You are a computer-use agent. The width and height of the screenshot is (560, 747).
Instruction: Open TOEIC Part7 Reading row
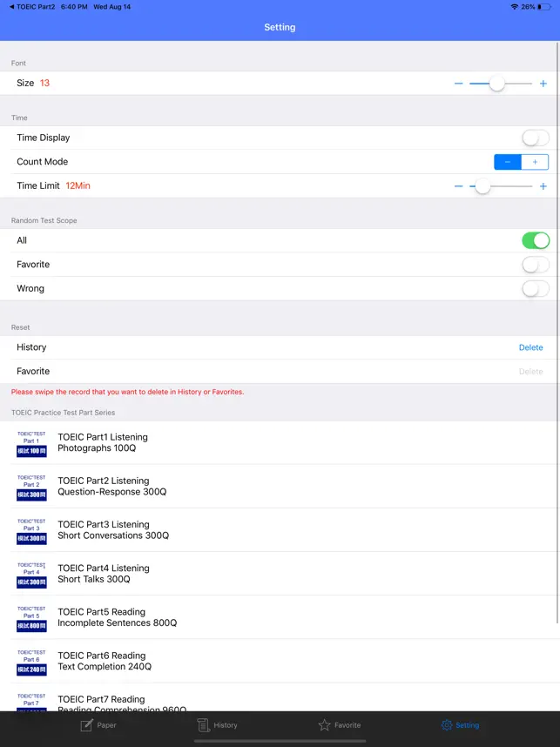click(280, 697)
